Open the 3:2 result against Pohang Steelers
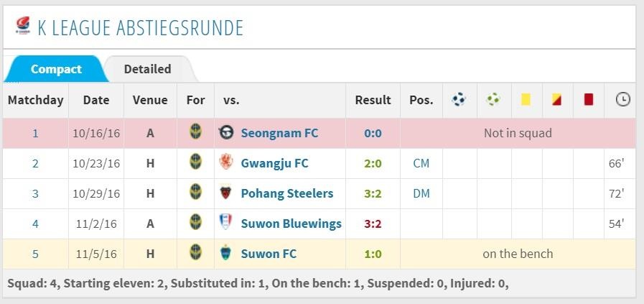Image resolution: width=644 pixels, height=304 pixels. pos(373,193)
